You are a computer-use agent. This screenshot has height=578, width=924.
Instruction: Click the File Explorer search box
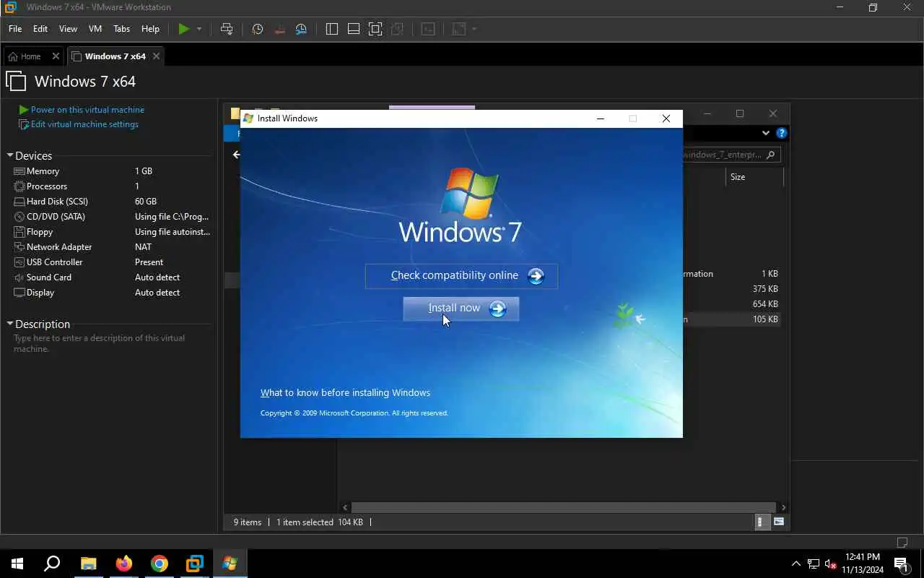[731, 155]
